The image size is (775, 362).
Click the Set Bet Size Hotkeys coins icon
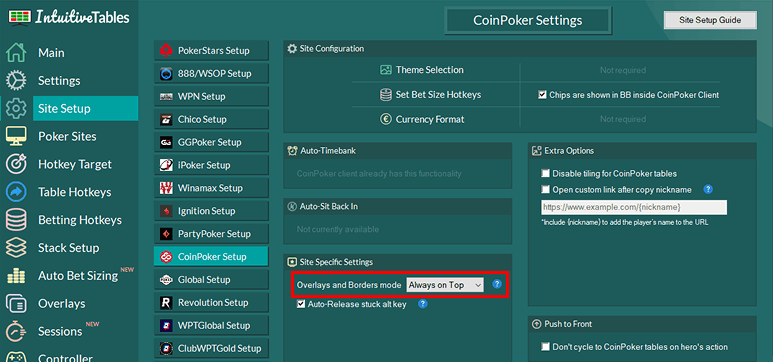(x=386, y=94)
